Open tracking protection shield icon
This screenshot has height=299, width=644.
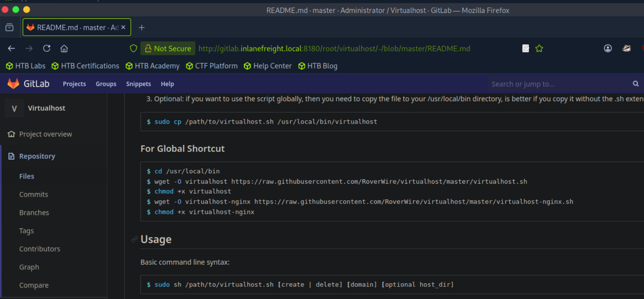(133, 49)
